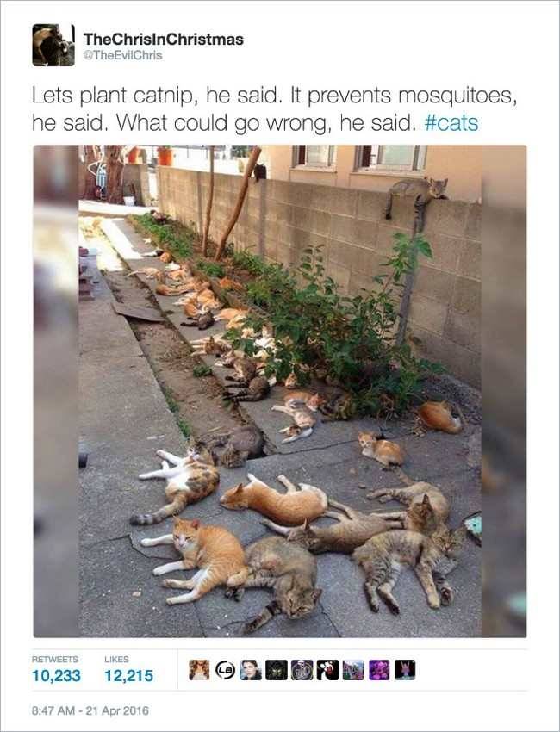This screenshot has height=732, width=560.
Task: Click the black and white splatter avatar
Action: point(327,670)
